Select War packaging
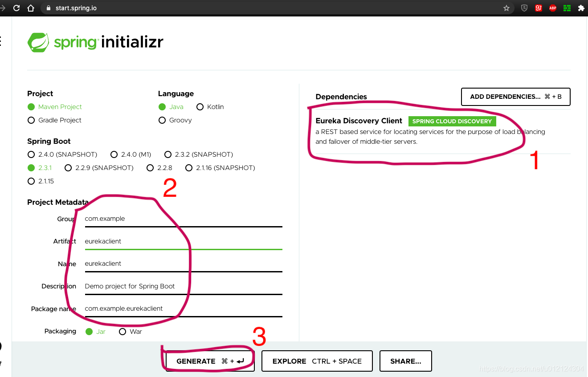 (131, 332)
